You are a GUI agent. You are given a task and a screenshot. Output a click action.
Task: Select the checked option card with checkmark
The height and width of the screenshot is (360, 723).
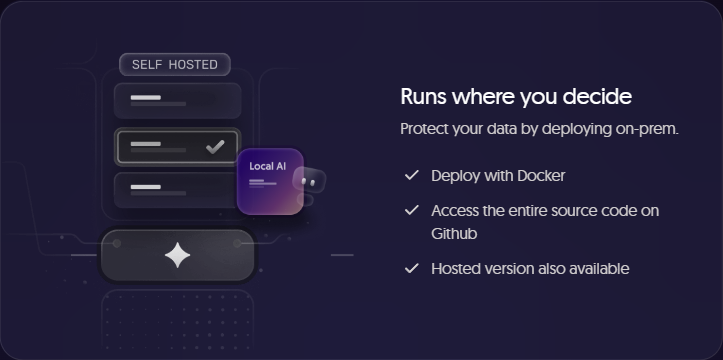[178, 147]
